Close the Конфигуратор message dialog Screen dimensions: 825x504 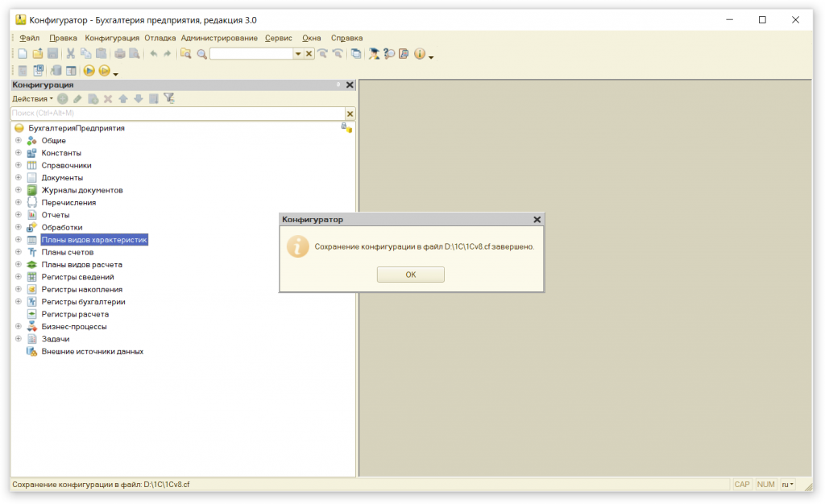tap(537, 219)
